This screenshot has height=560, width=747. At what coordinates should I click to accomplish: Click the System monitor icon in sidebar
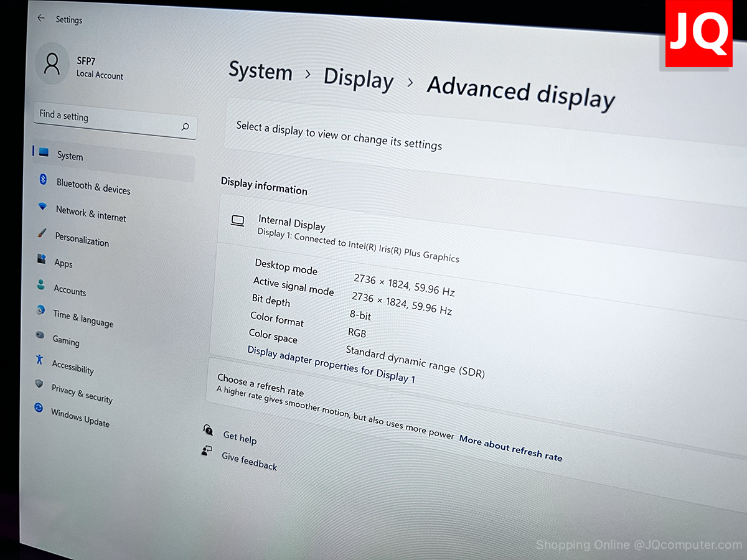pyautogui.click(x=44, y=152)
